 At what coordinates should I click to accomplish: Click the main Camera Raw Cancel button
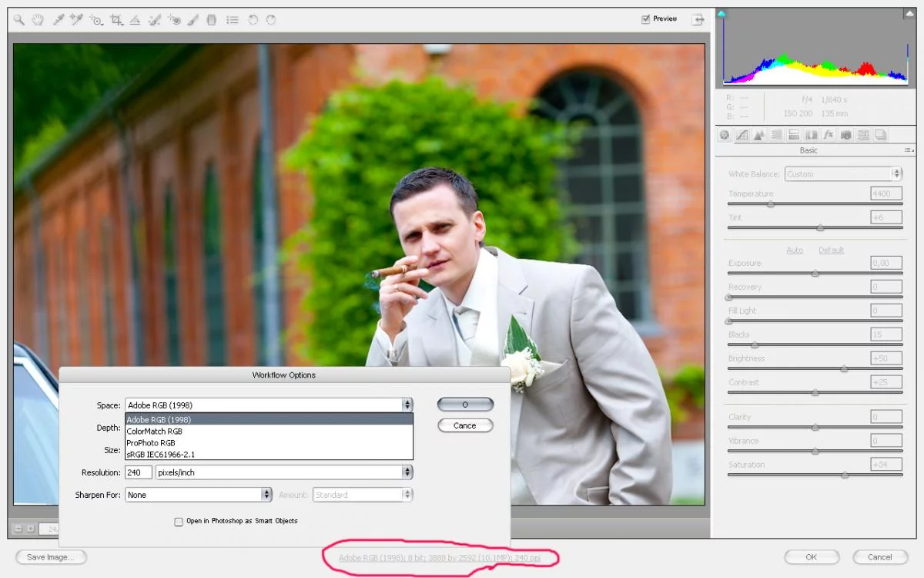click(880, 557)
